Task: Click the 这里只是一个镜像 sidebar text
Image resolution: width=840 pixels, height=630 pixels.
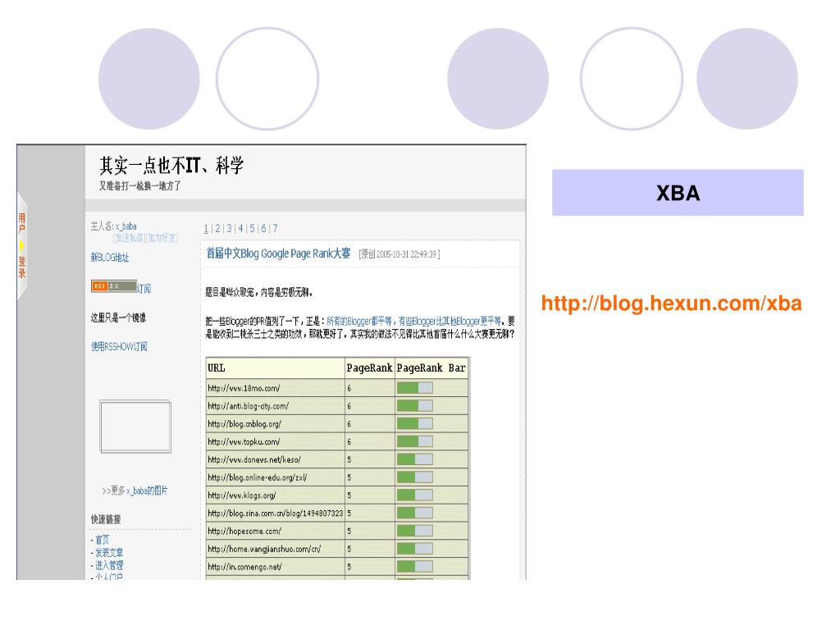Action: [118, 317]
